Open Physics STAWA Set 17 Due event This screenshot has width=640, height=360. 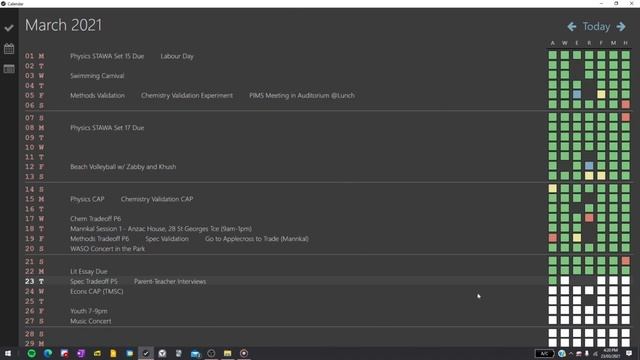click(107, 128)
